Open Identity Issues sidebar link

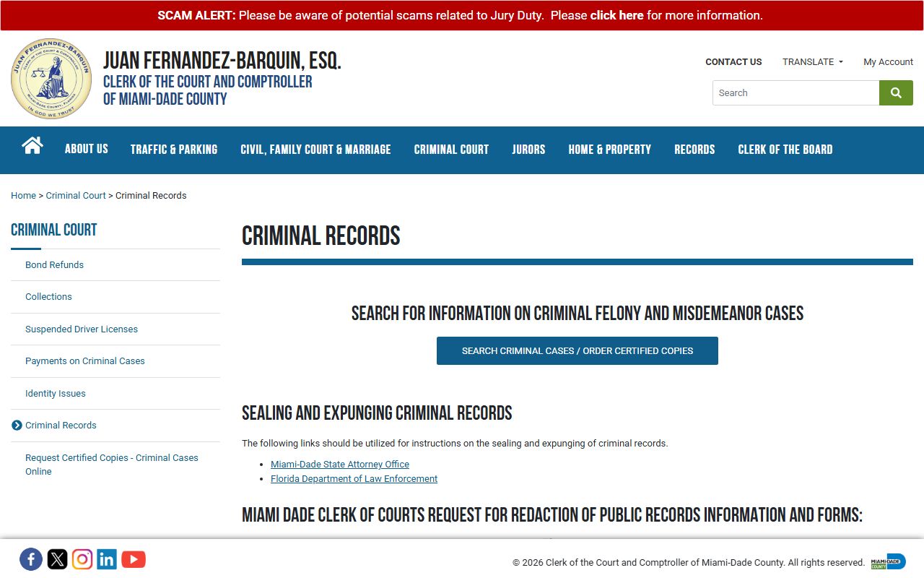coord(56,394)
